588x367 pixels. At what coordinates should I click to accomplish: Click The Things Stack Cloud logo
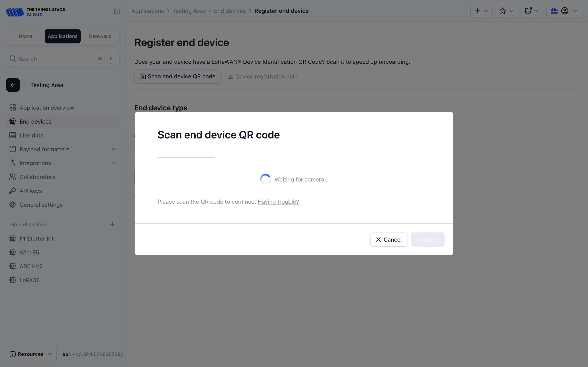(36, 12)
